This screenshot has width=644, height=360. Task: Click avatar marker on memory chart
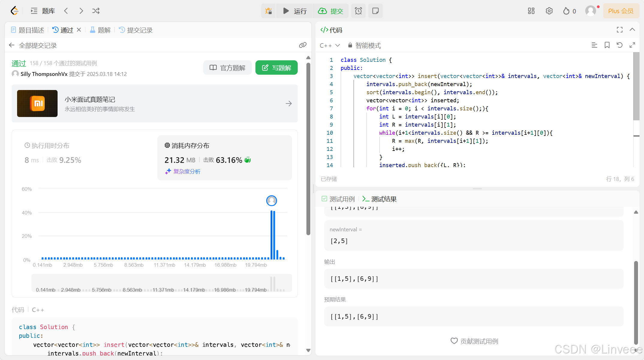(272, 200)
